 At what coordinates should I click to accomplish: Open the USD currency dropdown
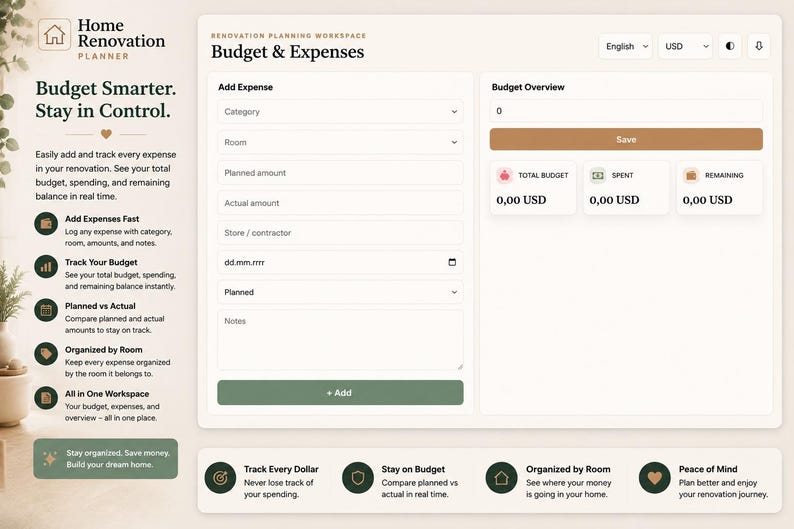685,47
